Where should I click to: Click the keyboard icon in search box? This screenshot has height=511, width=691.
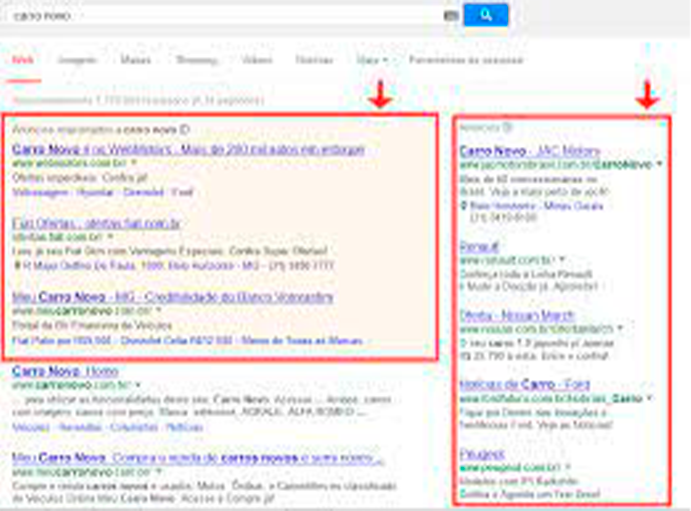pos(450,16)
